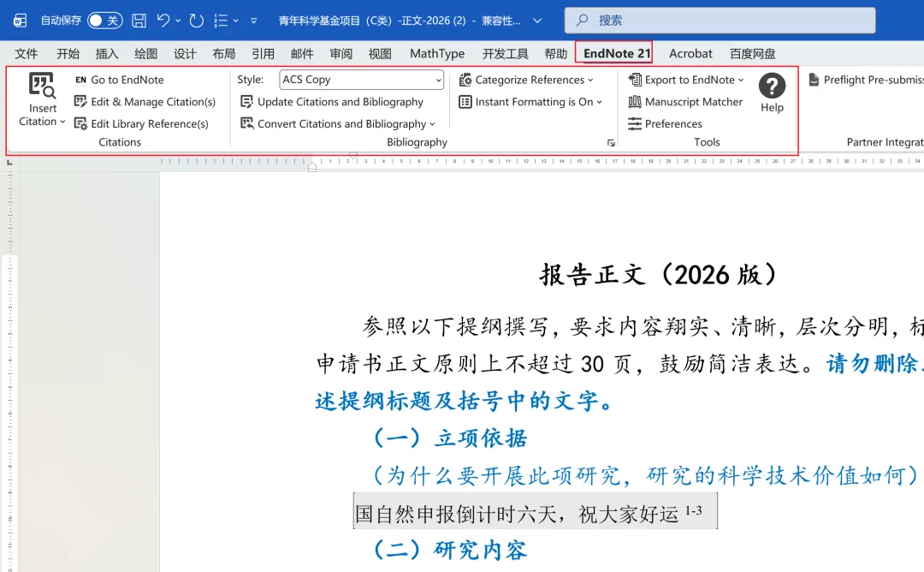Click the first-line indent ruler marker
Image resolution: width=924 pixels, height=572 pixels.
coord(352,156)
